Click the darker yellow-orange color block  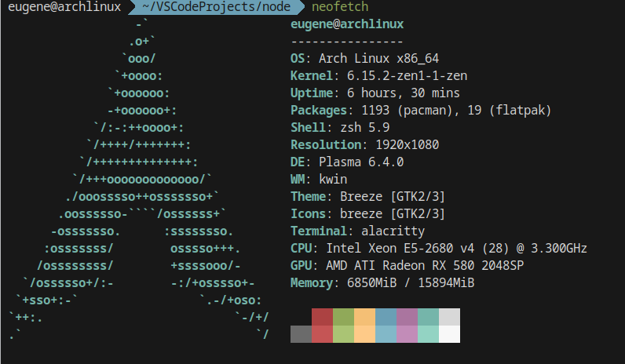pos(364,317)
